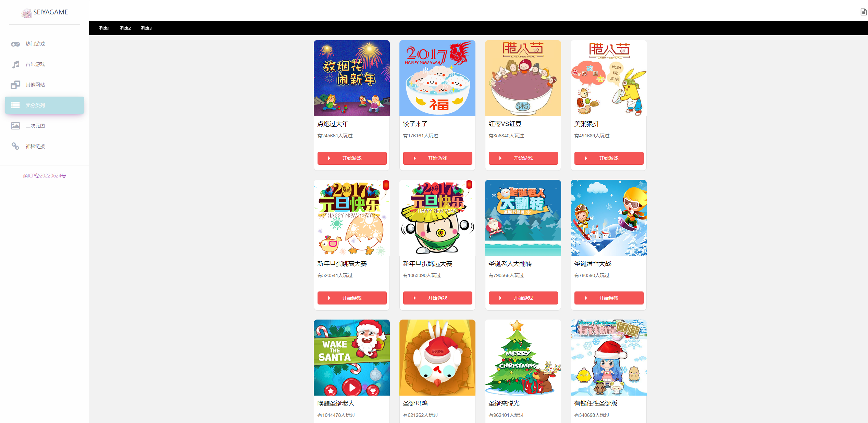Start the 圣诞滑雪大战 game
Image resolution: width=868 pixels, height=423 pixels.
click(x=609, y=298)
